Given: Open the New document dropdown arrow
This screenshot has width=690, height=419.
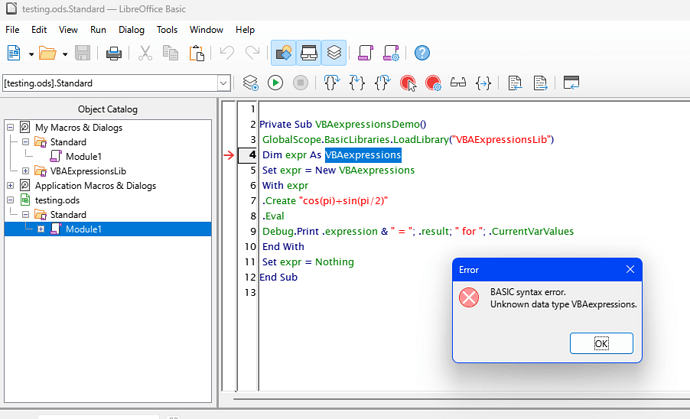Looking at the screenshot, I should click(31, 54).
